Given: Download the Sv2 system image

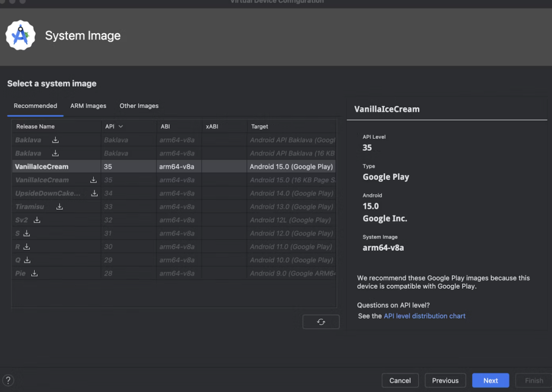Looking at the screenshot, I should pyautogui.click(x=37, y=220).
